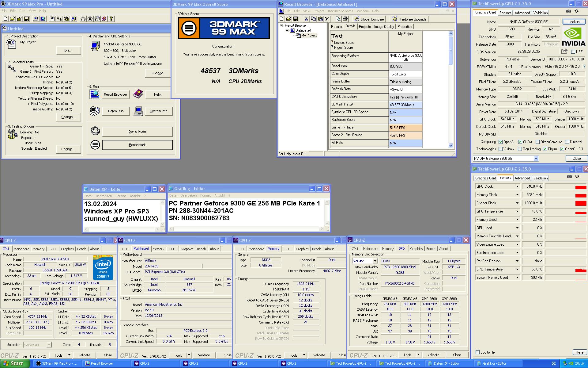The image size is (588, 368).
Task: Click display settings icon in 3DMark toolbar
Action: (73, 19)
